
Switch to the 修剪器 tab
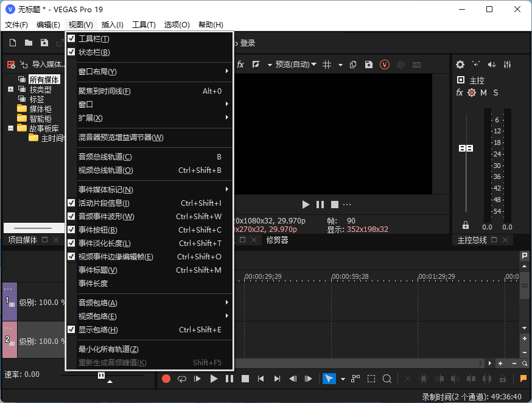pos(277,240)
